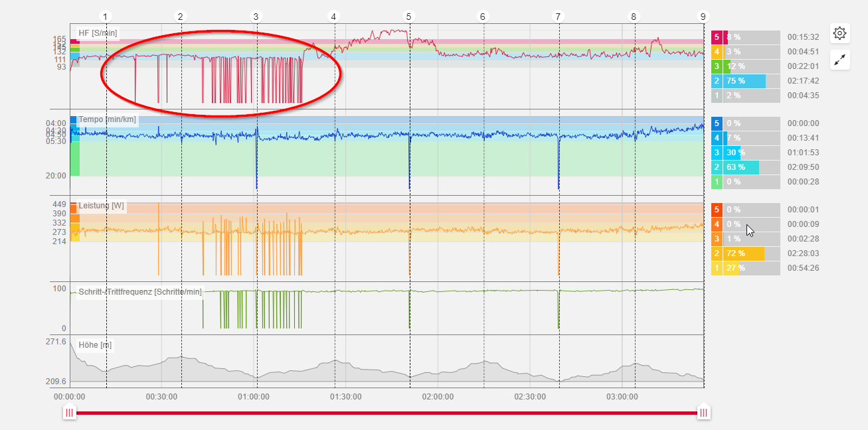868x430 pixels.
Task: Click the left timeline range handle
Action: (69, 413)
